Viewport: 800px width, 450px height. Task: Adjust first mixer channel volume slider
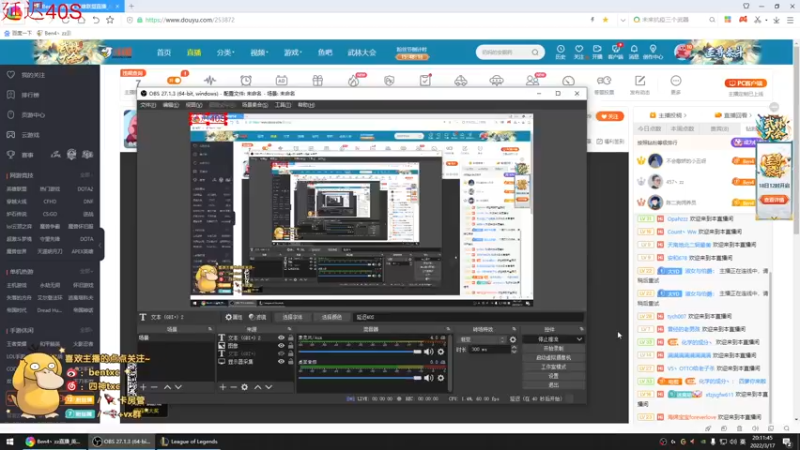[x=360, y=352]
